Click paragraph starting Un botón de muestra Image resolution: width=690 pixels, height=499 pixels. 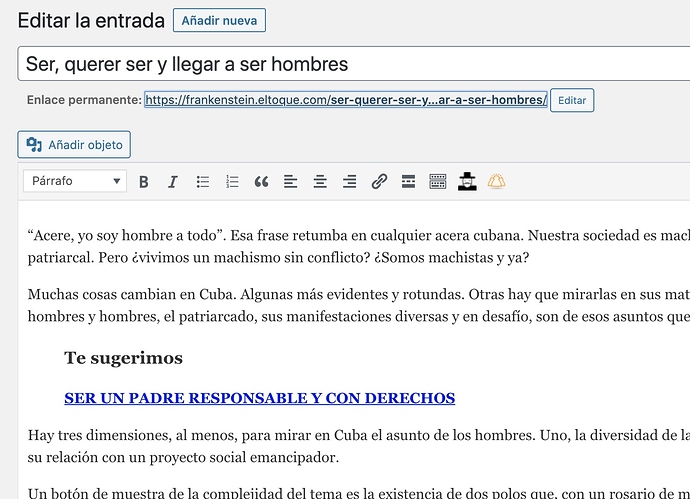(359, 492)
